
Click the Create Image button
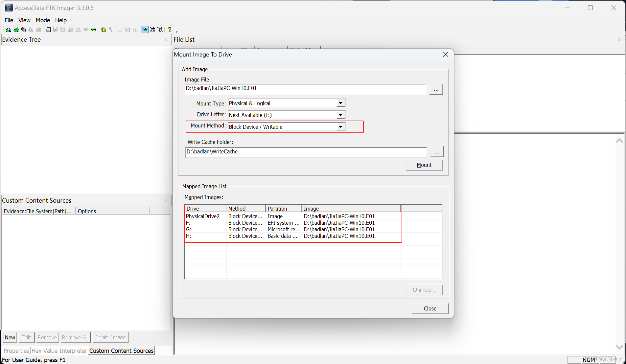pyautogui.click(x=110, y=338)
